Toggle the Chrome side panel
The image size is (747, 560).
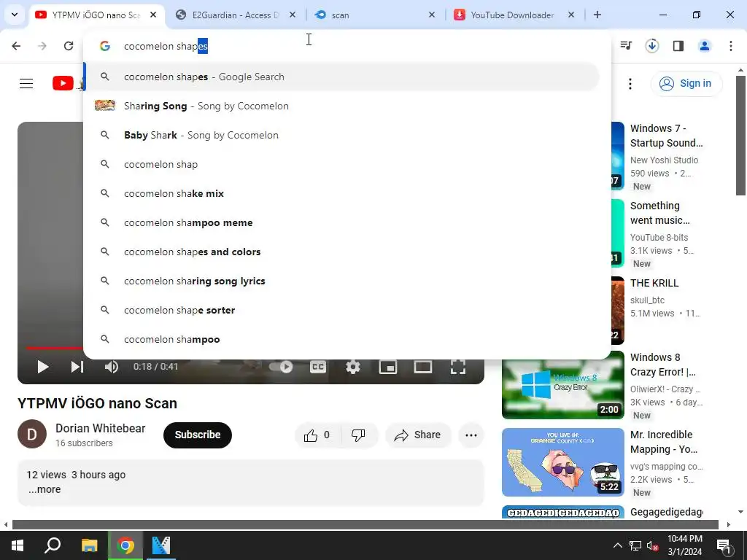(678, 46)
